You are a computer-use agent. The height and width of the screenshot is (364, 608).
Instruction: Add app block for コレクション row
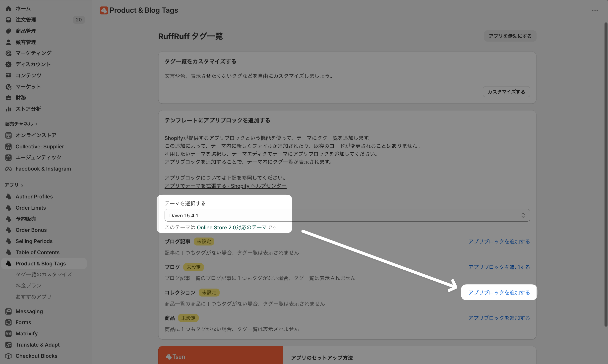[499, 293]
